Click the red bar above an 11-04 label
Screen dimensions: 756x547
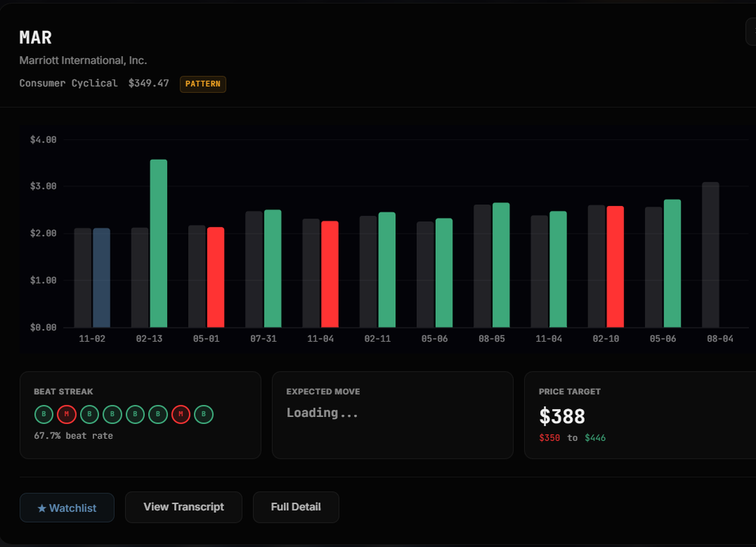click(x=329, y=274)
